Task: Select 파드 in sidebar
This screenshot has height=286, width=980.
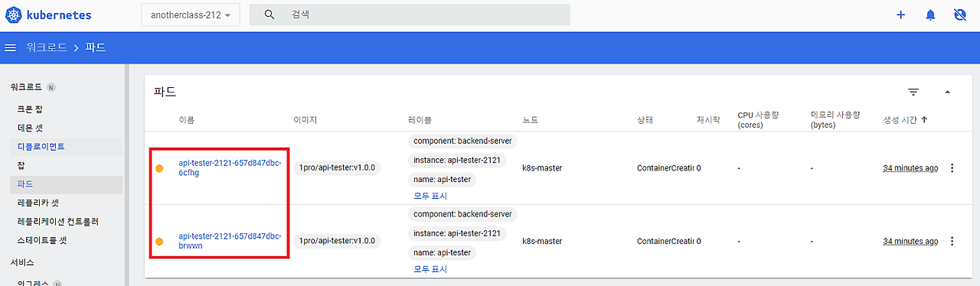Action: click(x=25, y=184)
